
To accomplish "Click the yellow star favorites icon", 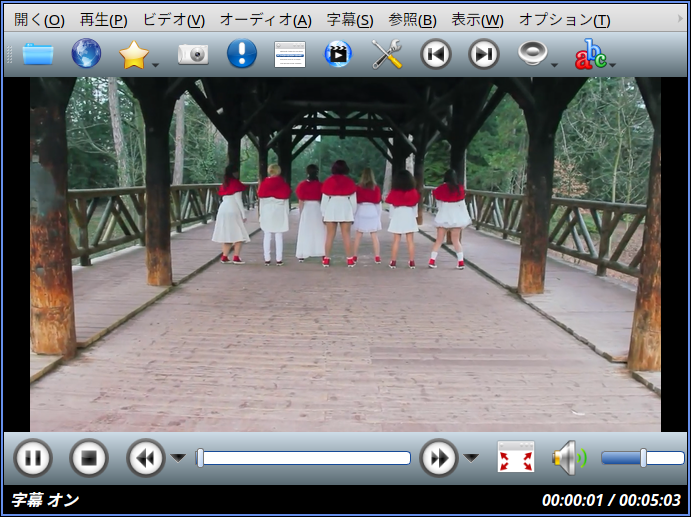I will 134,55.
